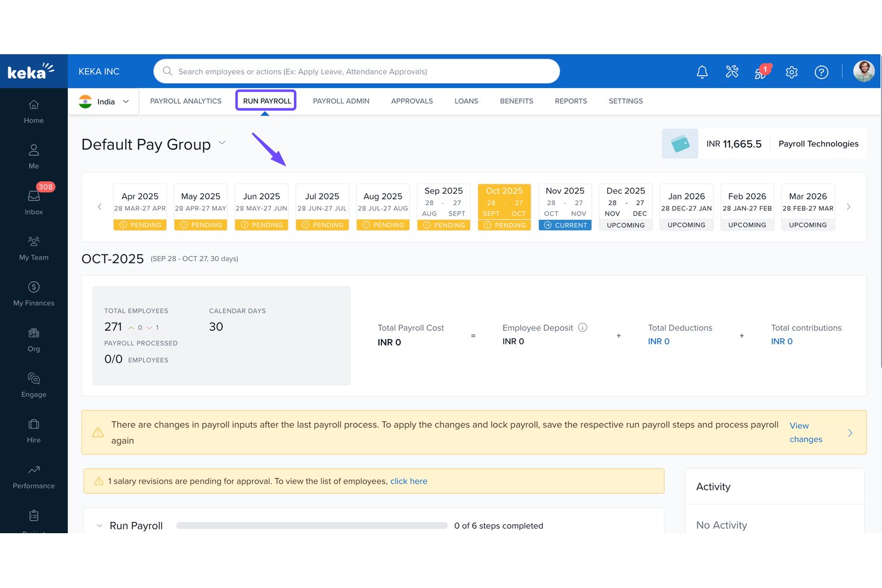The image size is (882, 588).
Task: Select the May 2025 pending payroll period
Action: (201, 207)
